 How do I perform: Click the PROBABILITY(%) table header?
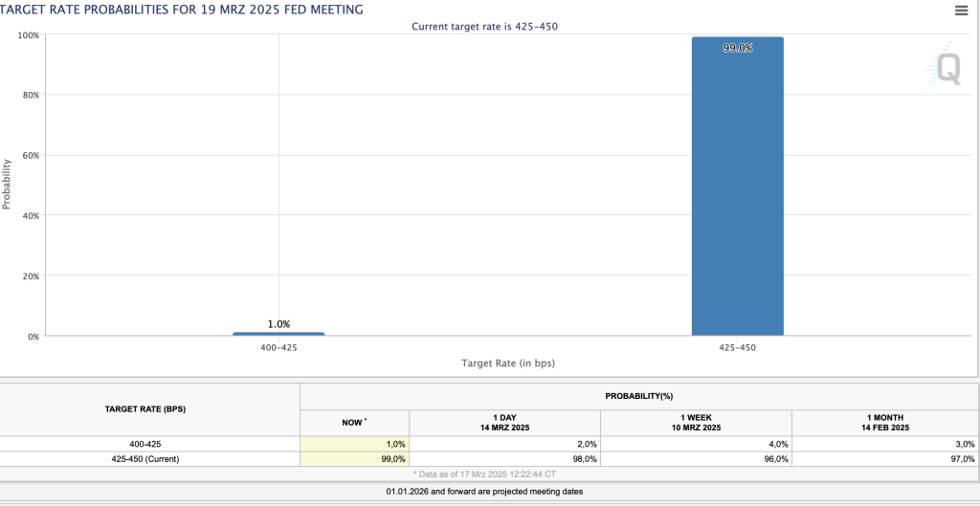click(x=638, y=396)
